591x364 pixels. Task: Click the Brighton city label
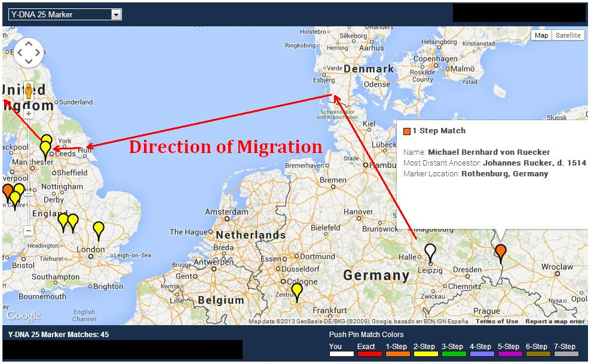[x=108, y=286]
